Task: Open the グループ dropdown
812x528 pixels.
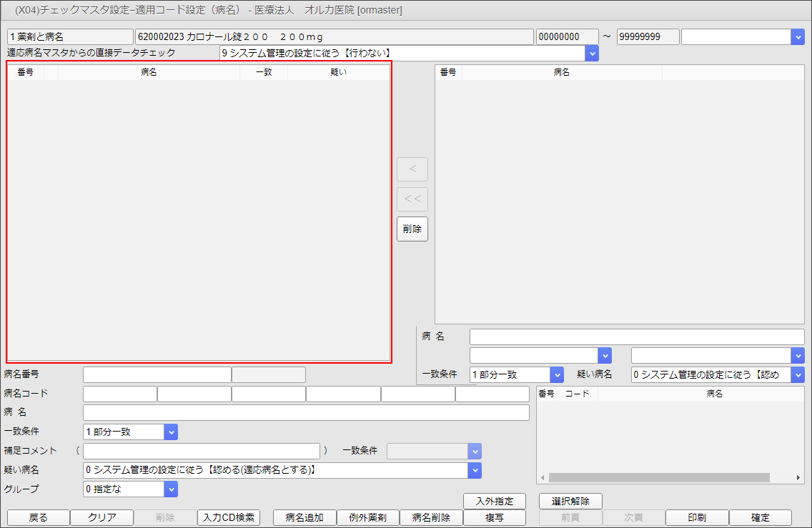Action: tap(169, 489)
